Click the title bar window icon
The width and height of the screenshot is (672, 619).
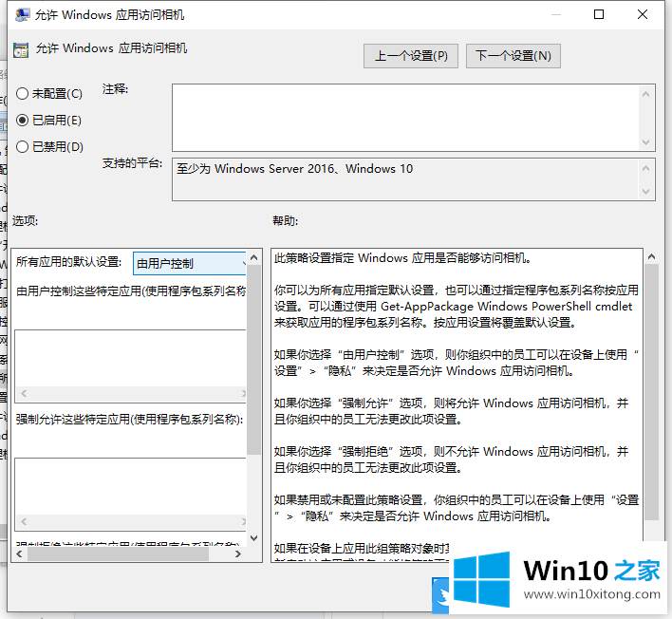click(22, 15)
